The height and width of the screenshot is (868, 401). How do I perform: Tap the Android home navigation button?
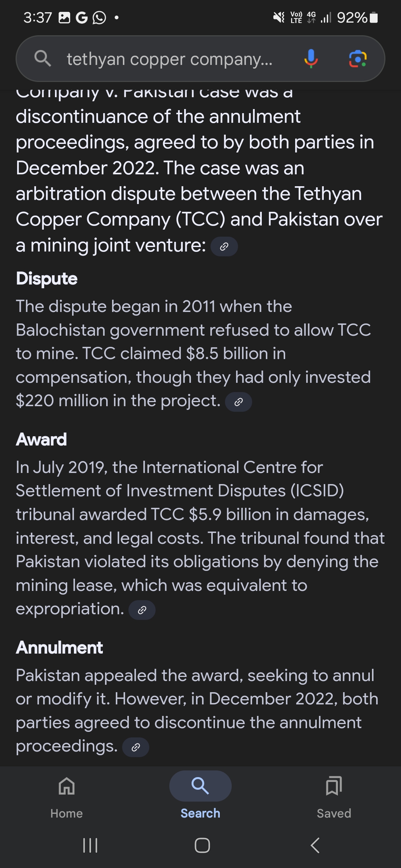pos(202,845)
